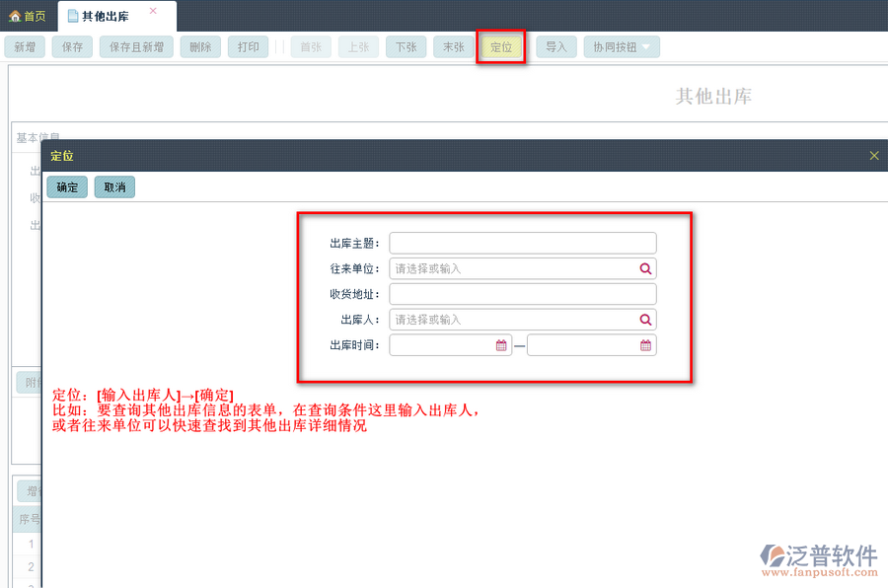The width and height of the screenshot is (888, 588).
Task: Click the 出库时间 end date field
Action: [592, 345]
